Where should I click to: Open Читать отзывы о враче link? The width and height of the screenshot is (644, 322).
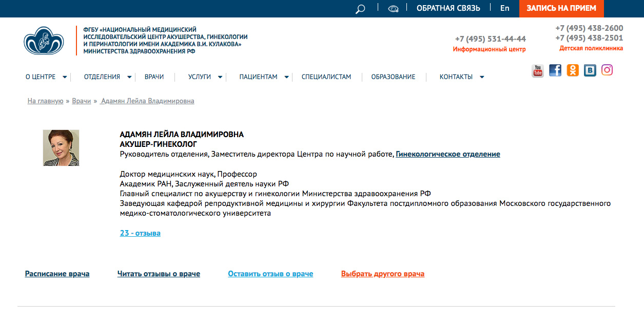159,274
